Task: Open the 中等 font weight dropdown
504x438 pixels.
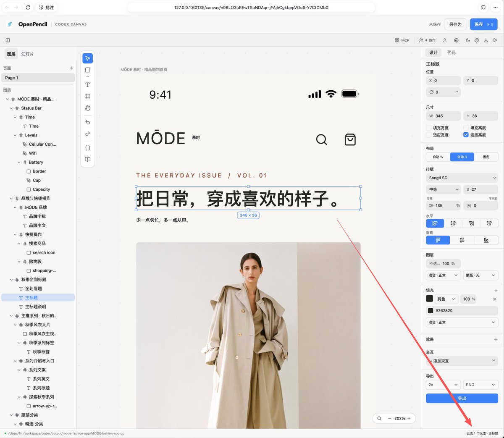Action: 444,189
